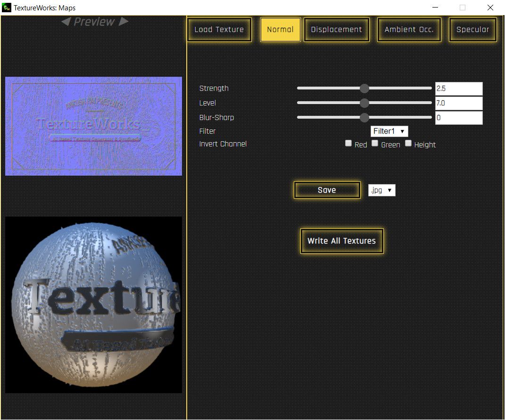
Task: Click the normal map preview image
Action: pyautogui.click(x=93, y=126)
